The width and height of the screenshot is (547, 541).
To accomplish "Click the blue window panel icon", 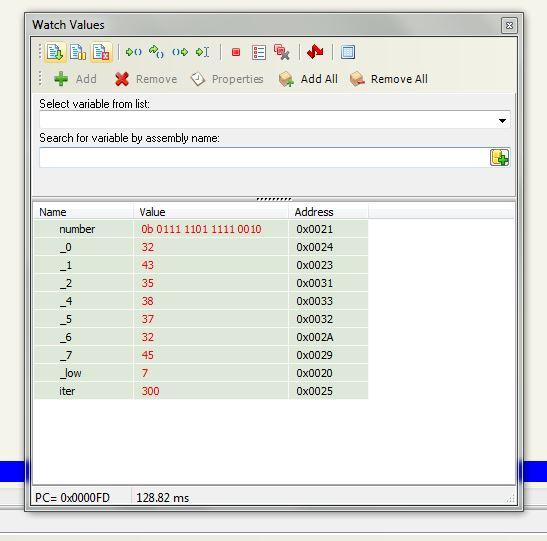I will click(347, 52).
